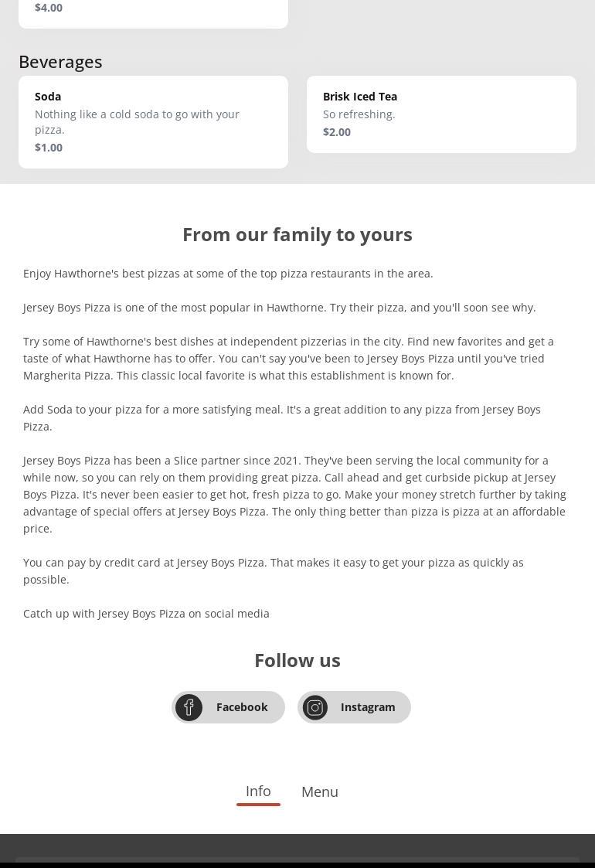595x868 pixels.
Task: Click the "Catch up with Jersey Boys" line
Action: [x=146, y=614]
